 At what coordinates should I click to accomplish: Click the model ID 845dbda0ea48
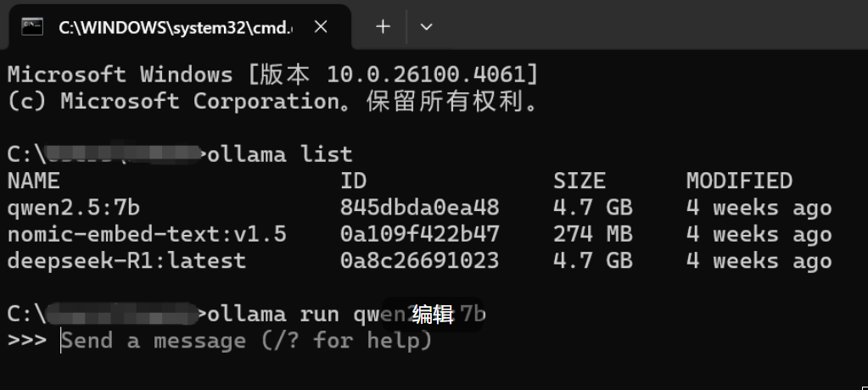point(419,208)
